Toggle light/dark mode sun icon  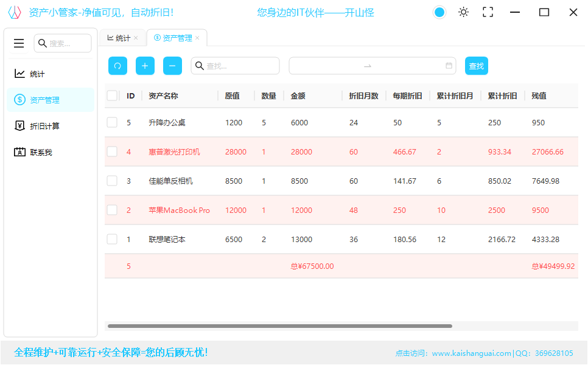(x=463, y=12)
